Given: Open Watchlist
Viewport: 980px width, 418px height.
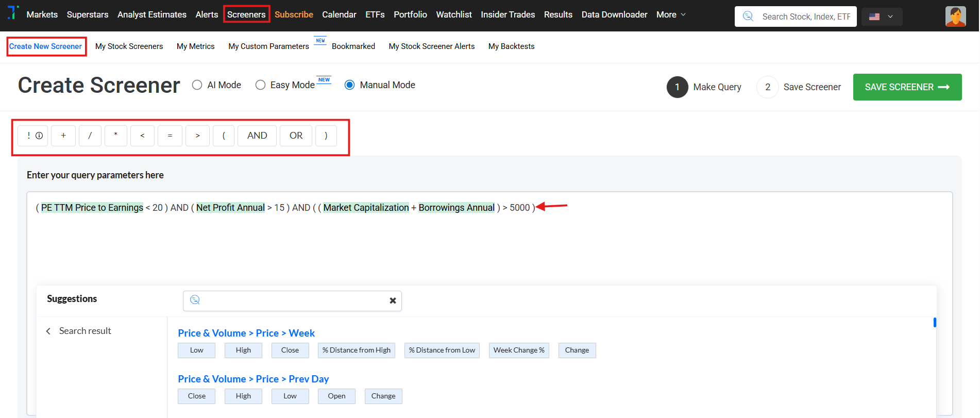Looking at the screenshot, I should click(x=454, y=14).
